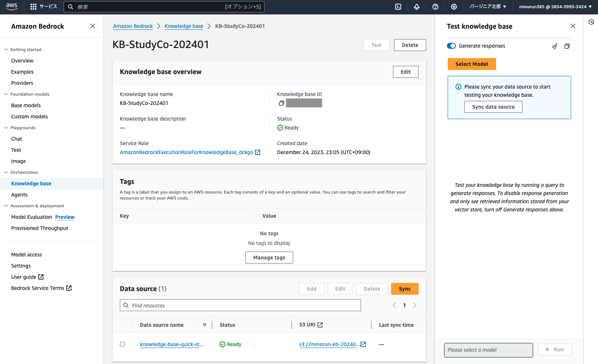Collapse the Getting started section

(6, 49)
